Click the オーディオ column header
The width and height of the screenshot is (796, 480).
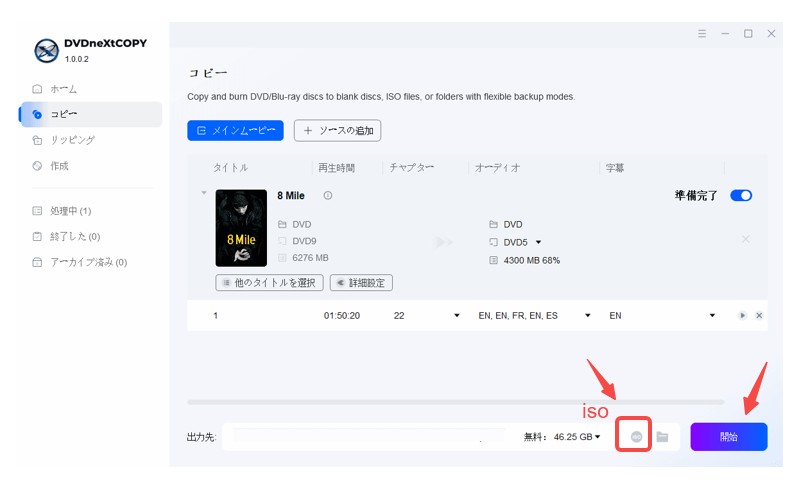[x=498, y=167]
